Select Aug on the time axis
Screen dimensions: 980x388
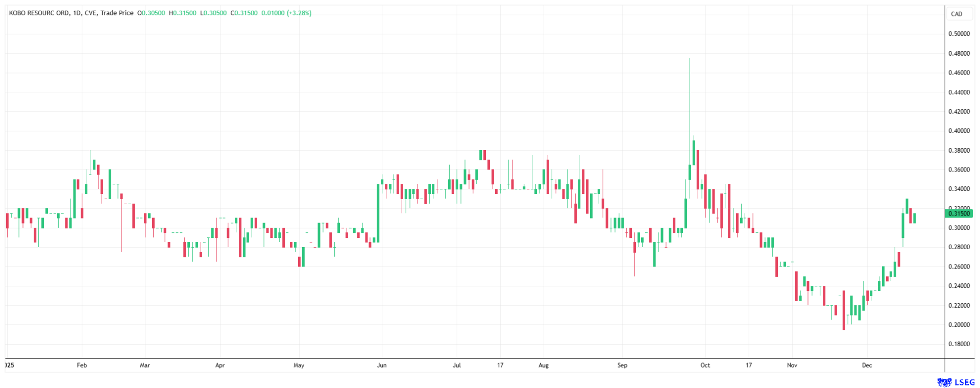tap(544, 365)
